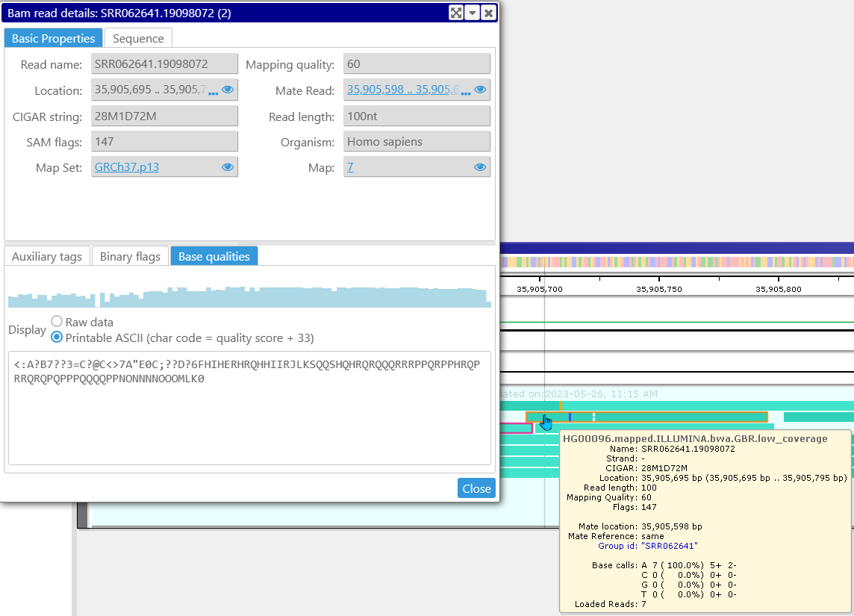Switch to the Basic Properties tab
This screenshot has height=616, width=854.
tap(54, 38)
